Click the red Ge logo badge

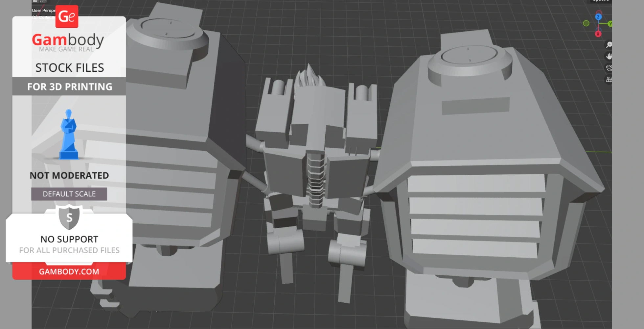pos(67,17)
